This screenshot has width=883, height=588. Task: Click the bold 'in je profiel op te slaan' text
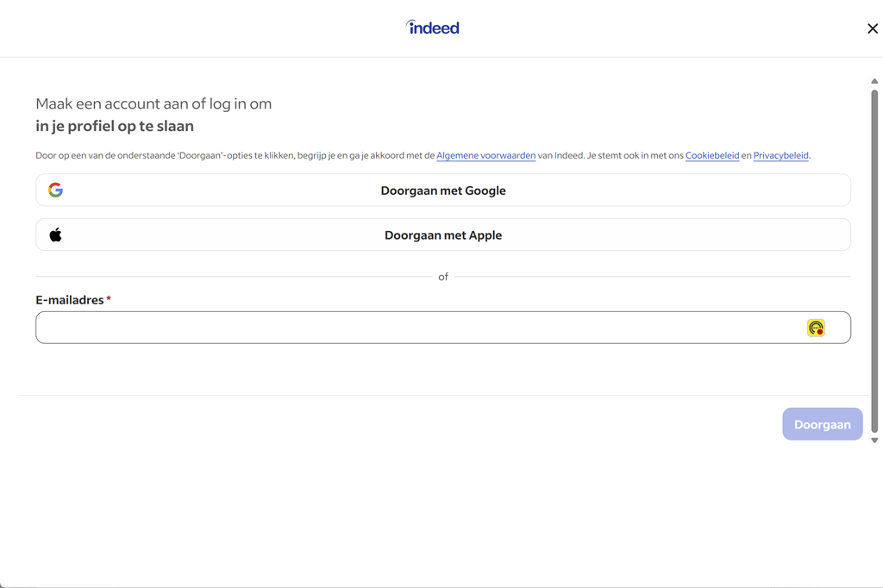point(115,126)
